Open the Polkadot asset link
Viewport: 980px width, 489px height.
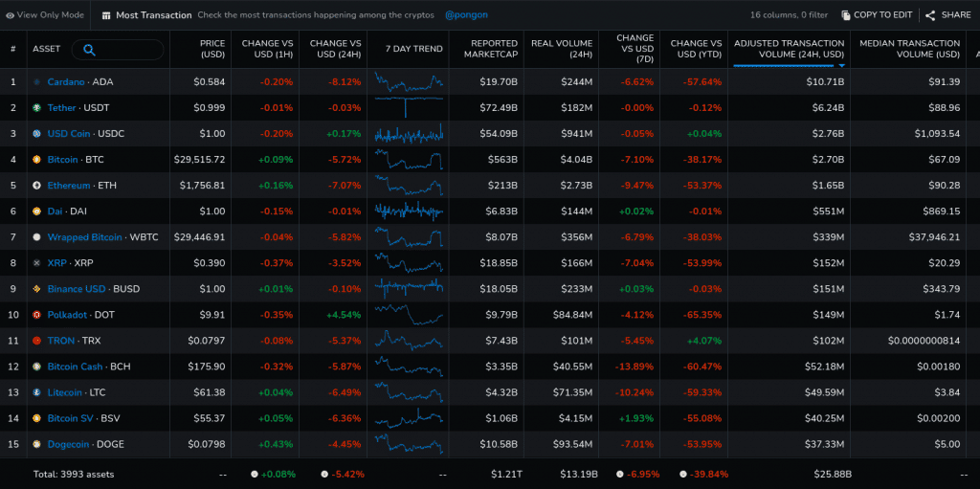67,315
